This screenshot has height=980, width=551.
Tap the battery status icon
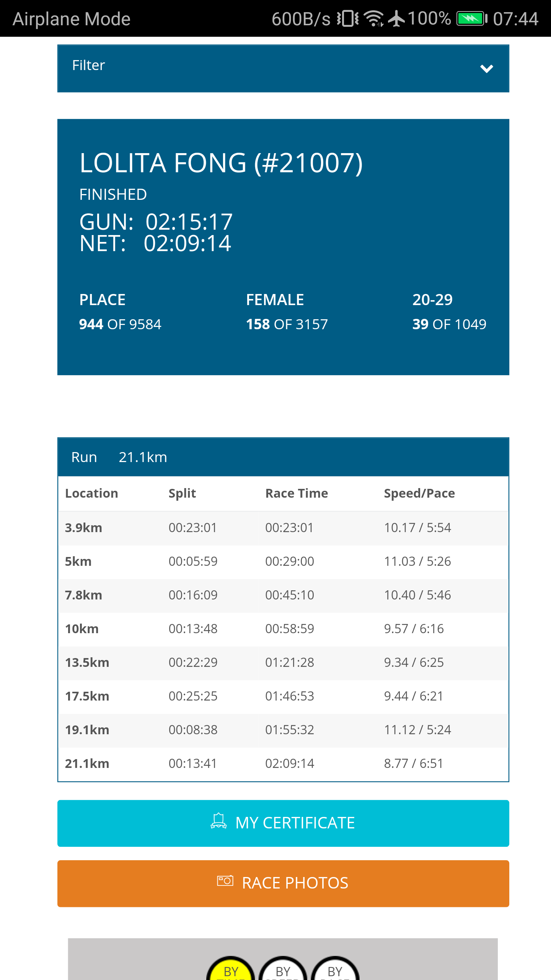472,18
